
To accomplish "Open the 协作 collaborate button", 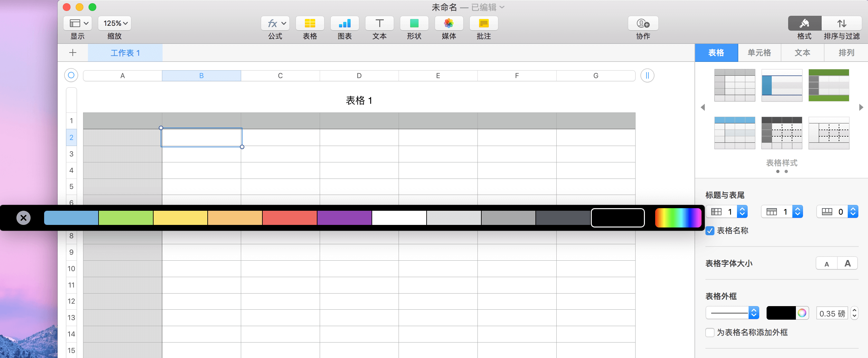I will [x=643, y=23].
